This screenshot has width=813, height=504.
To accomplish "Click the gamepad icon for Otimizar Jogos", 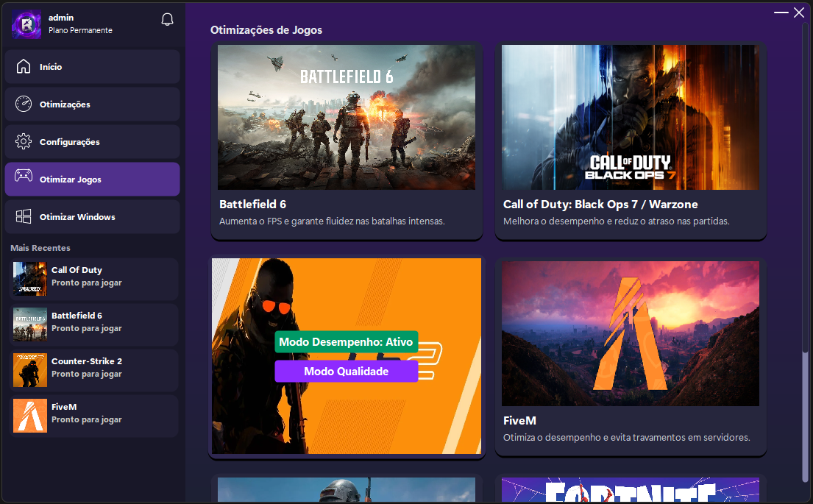I will [24, 180].
